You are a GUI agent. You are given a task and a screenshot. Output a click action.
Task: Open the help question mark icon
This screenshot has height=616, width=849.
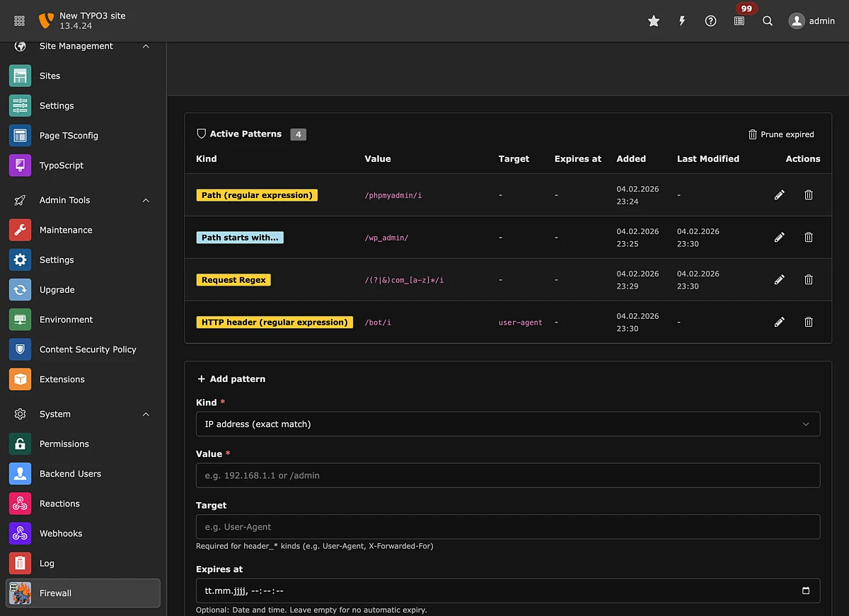pos(711,21)
